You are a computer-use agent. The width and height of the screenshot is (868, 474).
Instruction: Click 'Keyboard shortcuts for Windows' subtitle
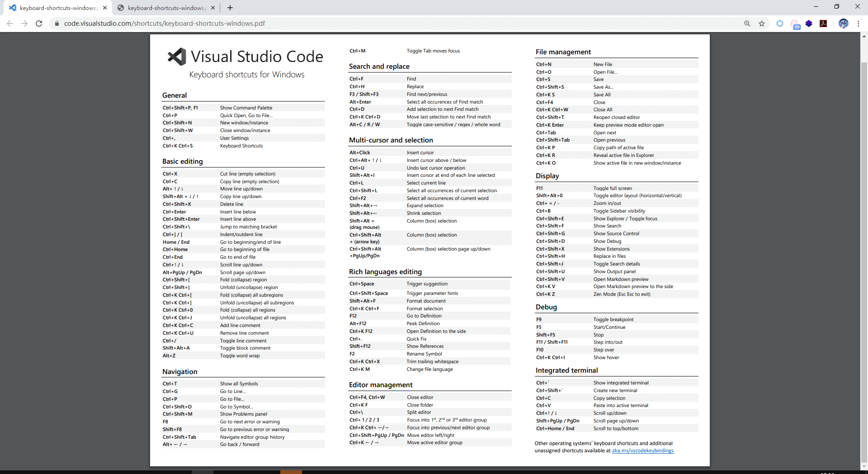coord(247,75)
